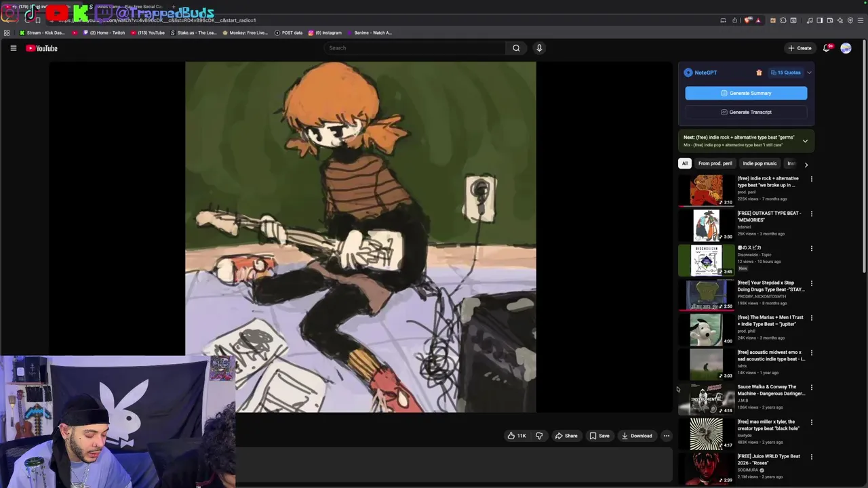868x488 pixels.
Task: Collapse the NoteGPT panel chevron
Action: (809, 73)
